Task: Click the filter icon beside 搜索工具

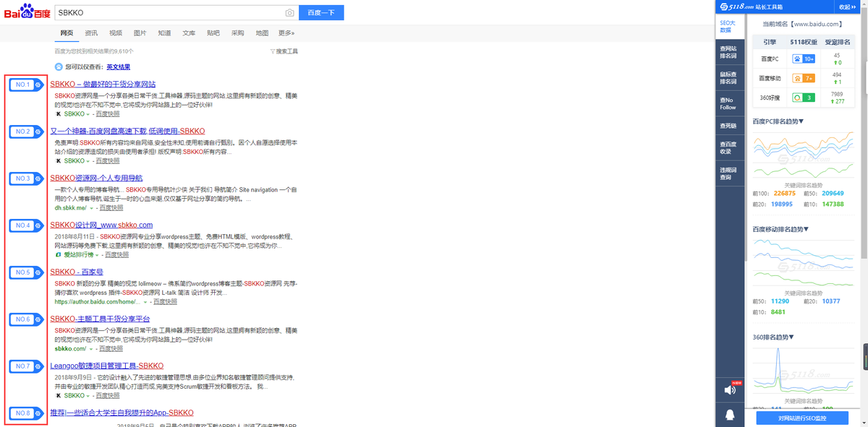Action: coord(272,51)
